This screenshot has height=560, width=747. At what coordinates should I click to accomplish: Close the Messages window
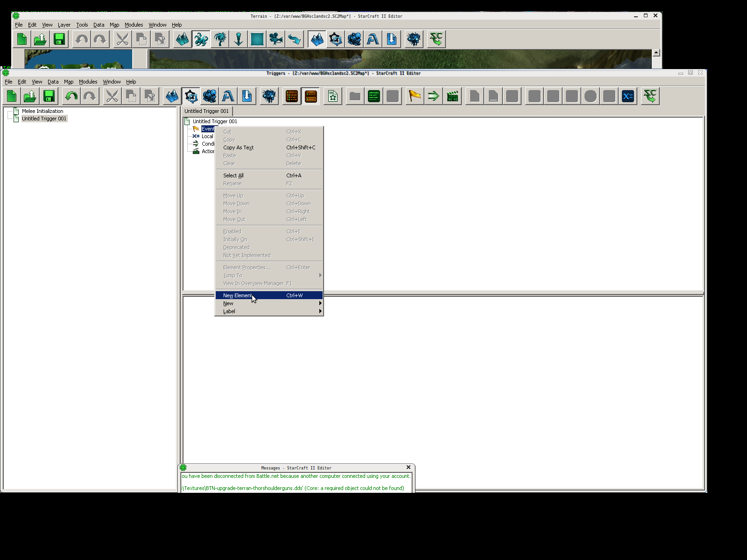(409, 467)
